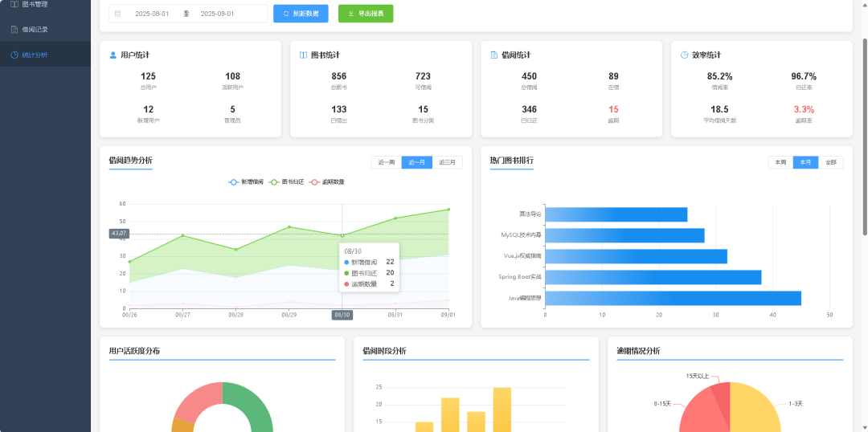Click the person icon beside 用户统计
The image size is (868, 432).
coord(113,55)
